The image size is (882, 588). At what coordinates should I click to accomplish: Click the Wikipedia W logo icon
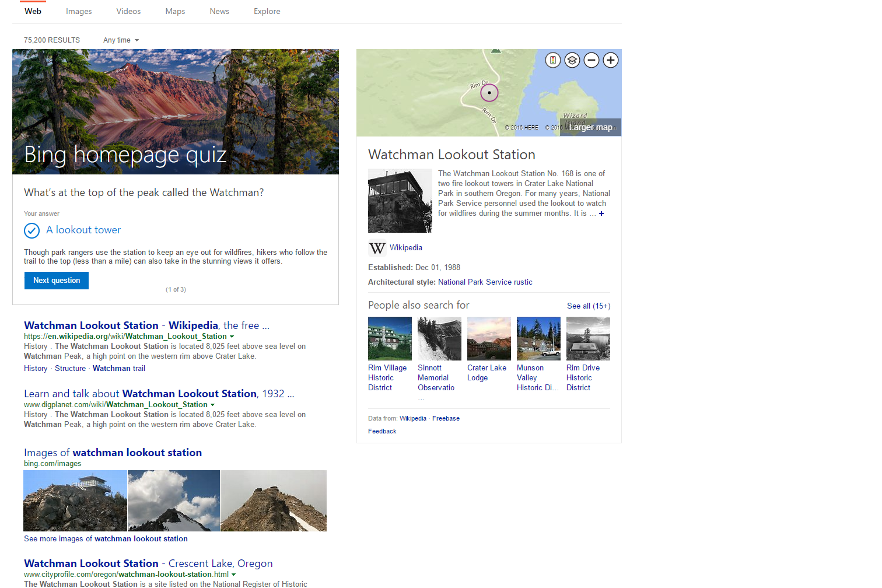coord(377,249)
